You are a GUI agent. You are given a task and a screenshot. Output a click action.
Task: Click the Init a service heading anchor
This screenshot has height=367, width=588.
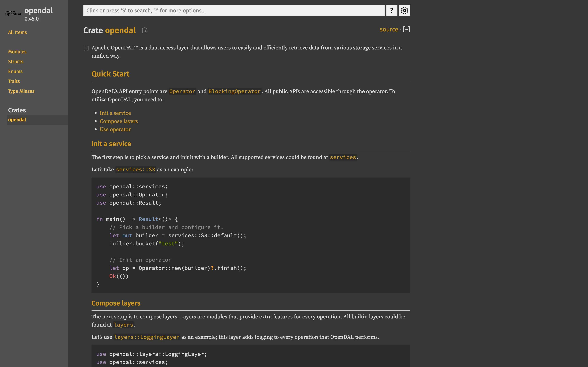[111, 144]
